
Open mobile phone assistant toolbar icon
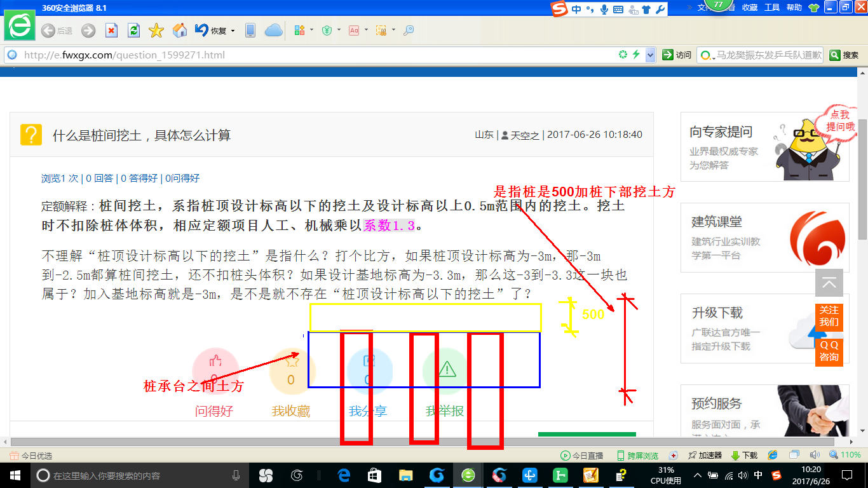250,30
